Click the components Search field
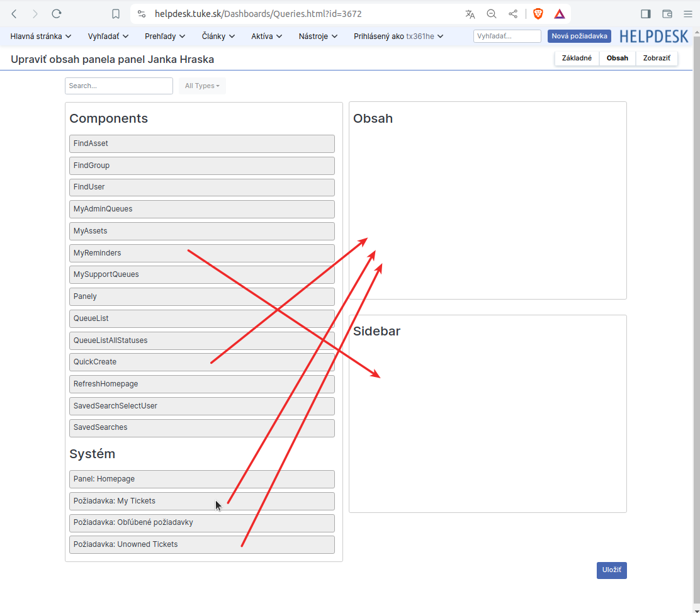Viewport: 700px width, 613px height. [119, 86]
